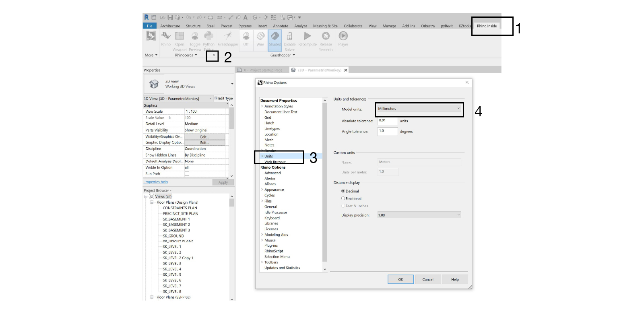644x322 pixels.
Task: Click the Recompute icon
Action: click(307, 37)
